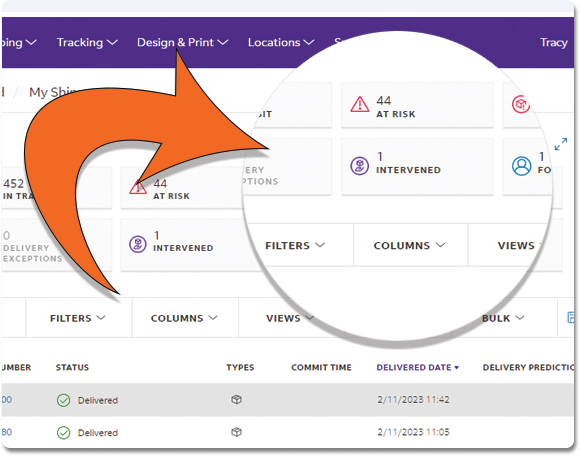The image size is (580, 456).
Task: Click the green check for the 11:42 delivery
Action: click(64, 400)
